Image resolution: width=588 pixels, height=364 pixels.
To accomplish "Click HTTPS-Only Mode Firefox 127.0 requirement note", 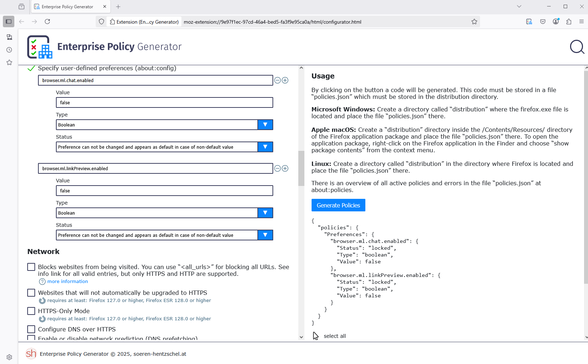I will 129,319.
